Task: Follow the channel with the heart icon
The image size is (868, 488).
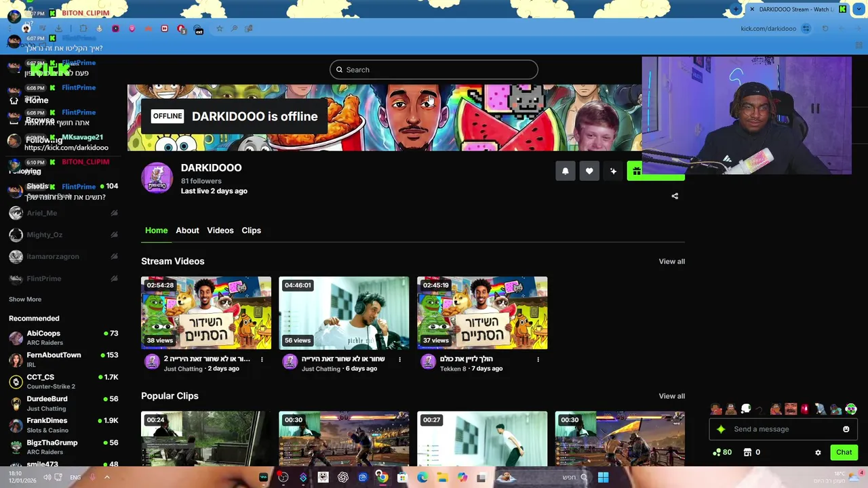Action: [589, 171]
